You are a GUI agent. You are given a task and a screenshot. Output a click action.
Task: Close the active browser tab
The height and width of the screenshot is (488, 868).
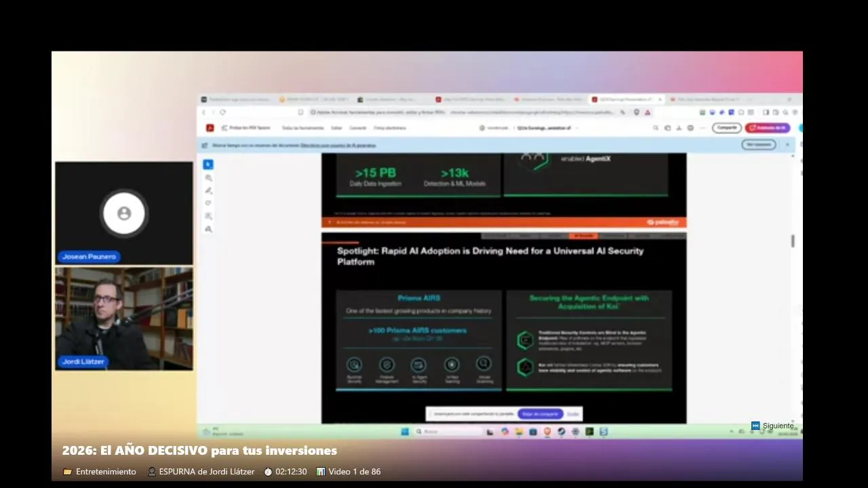(x=660, y=100)
